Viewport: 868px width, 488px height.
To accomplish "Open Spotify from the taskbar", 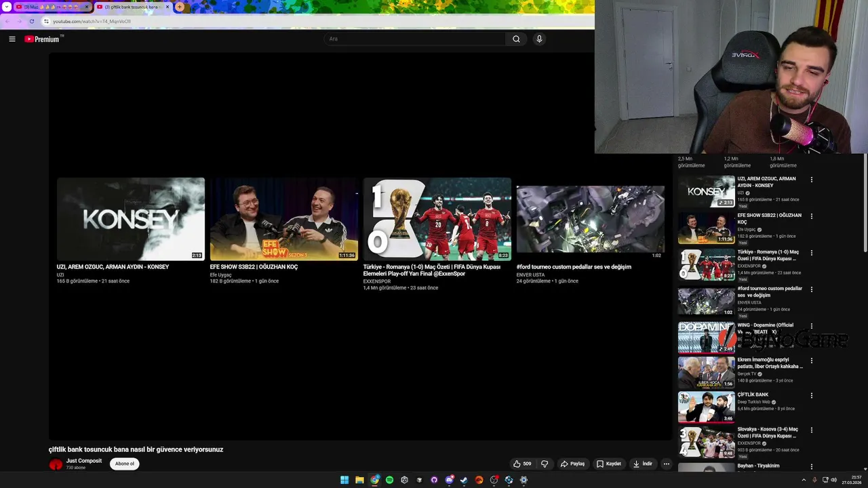I will (x=389, y=480).
